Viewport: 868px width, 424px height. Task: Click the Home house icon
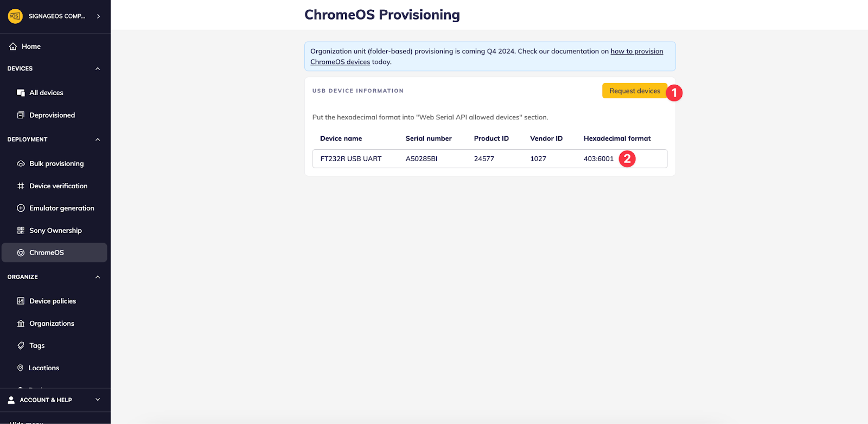point(13,47)
